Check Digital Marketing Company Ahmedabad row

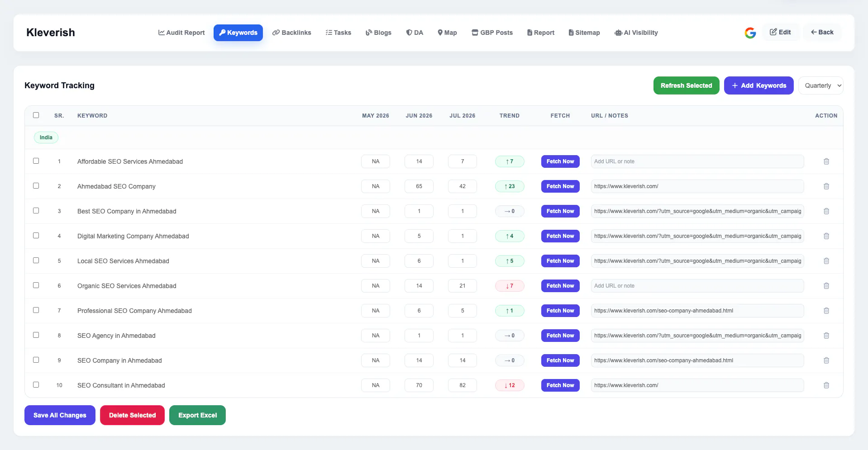(36, 236)
